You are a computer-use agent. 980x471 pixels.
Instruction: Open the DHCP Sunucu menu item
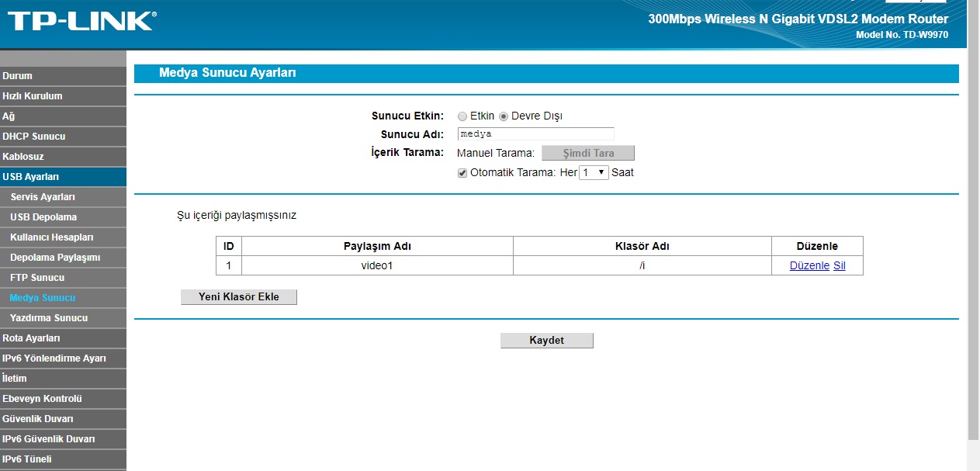click(x=63, y=137)
